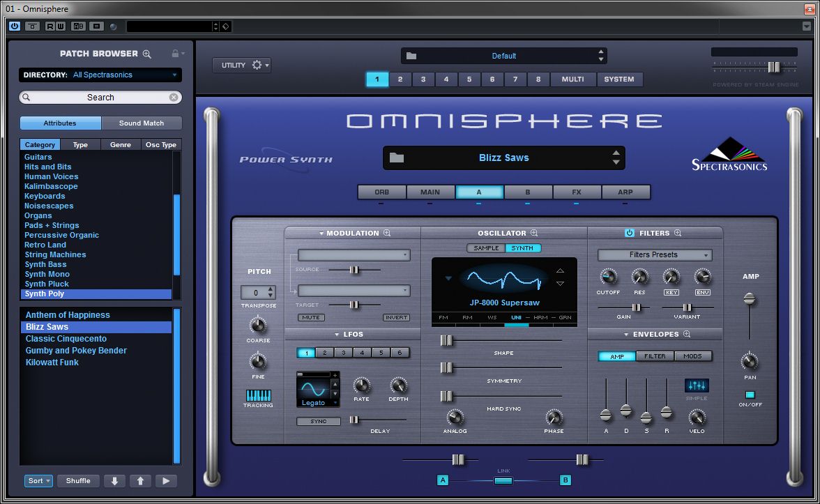Click the play patch audition button

tap(166, 481)
